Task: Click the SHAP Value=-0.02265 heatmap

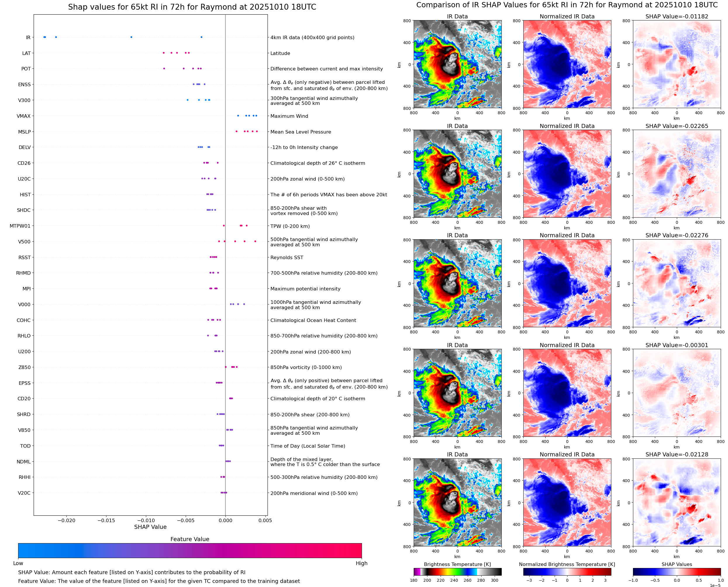Action: pyautogui.click(x=676, y=174)
